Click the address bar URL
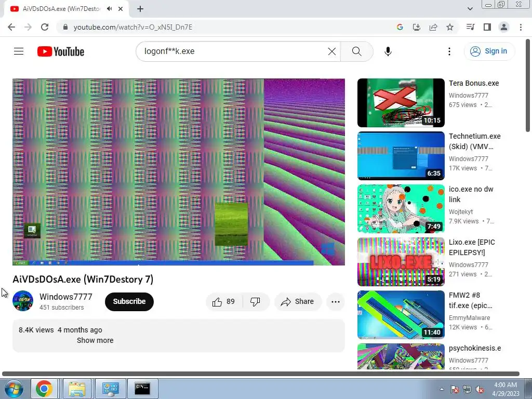Screen dimensions: 532x399 [133, 27]
